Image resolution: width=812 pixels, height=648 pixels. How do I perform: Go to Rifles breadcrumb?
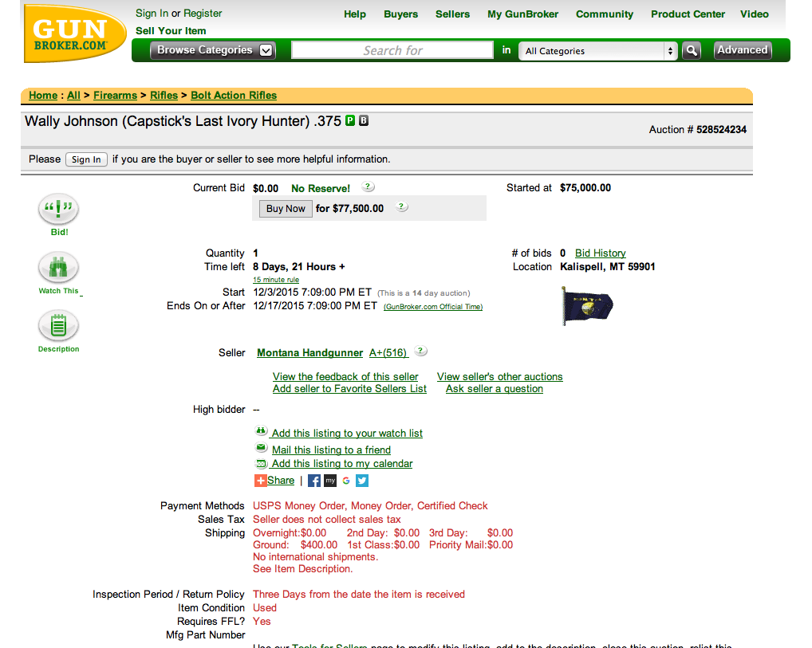tap(164, 95)
